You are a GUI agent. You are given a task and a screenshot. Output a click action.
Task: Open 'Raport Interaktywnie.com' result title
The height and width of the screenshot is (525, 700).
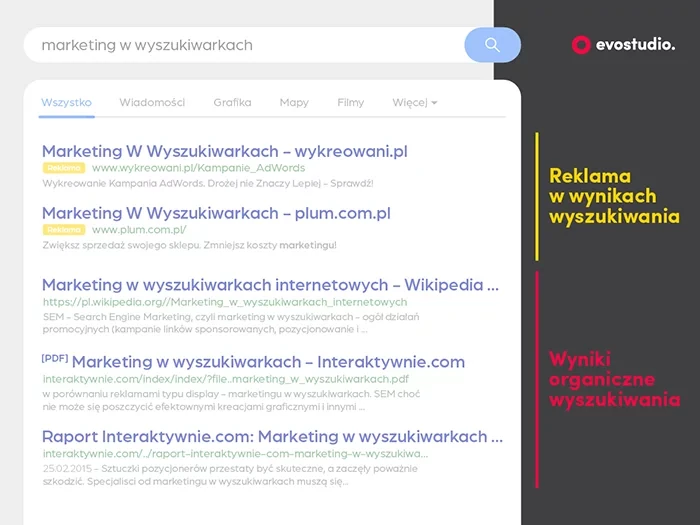click(x=272, y=437)
